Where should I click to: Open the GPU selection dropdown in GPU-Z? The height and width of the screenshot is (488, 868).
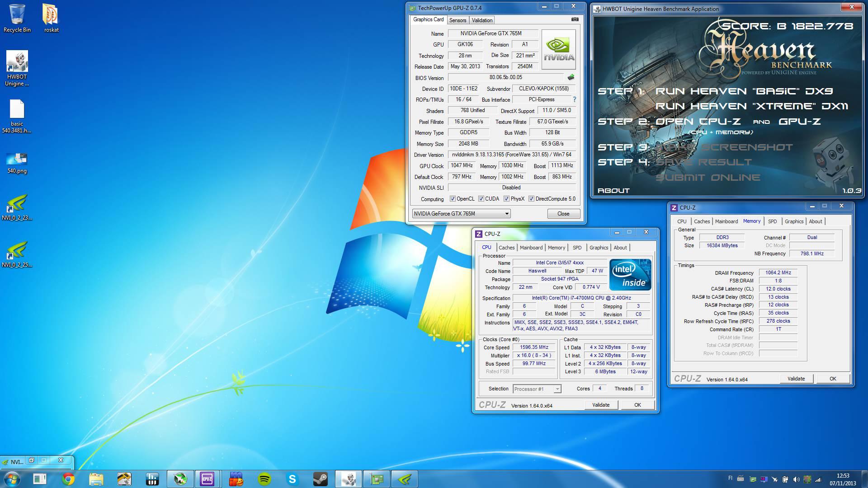461,214
